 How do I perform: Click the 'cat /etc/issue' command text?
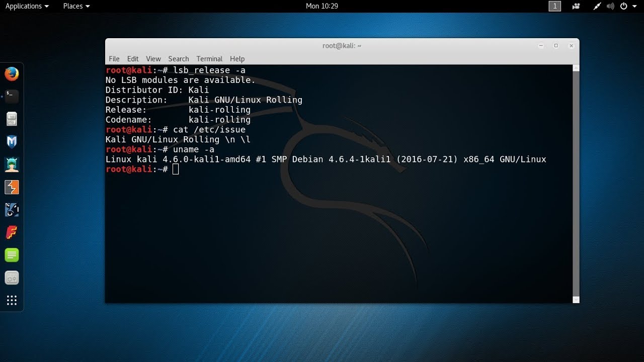(209, 130)
